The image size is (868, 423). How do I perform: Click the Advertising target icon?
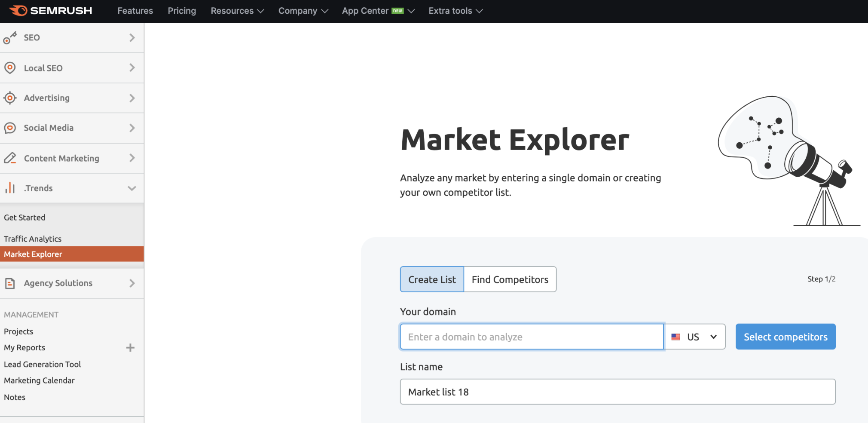[10, 98]
